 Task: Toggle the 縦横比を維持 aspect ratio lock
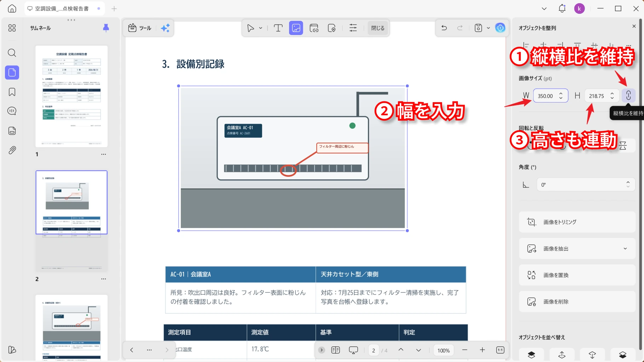[x=628, y=95]
